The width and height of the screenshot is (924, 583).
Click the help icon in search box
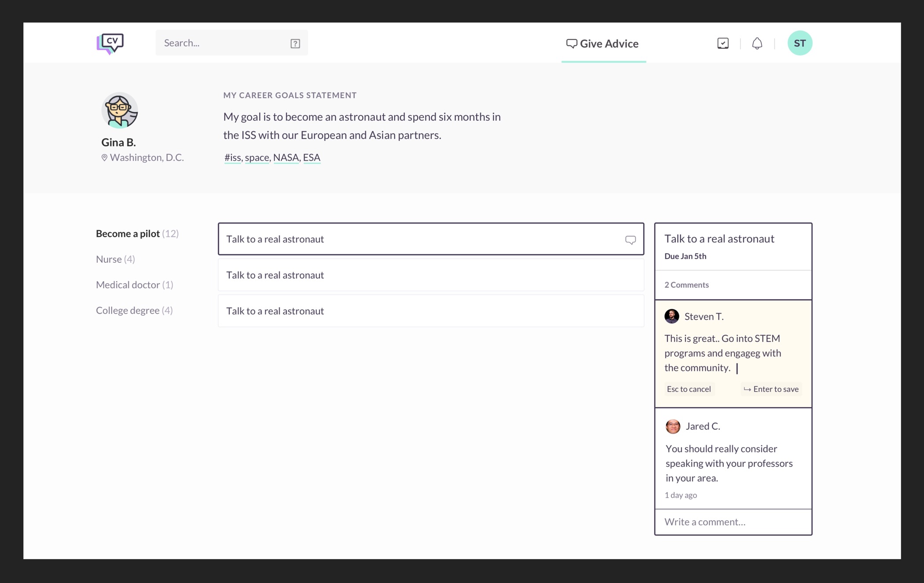[x=295, y=43]
